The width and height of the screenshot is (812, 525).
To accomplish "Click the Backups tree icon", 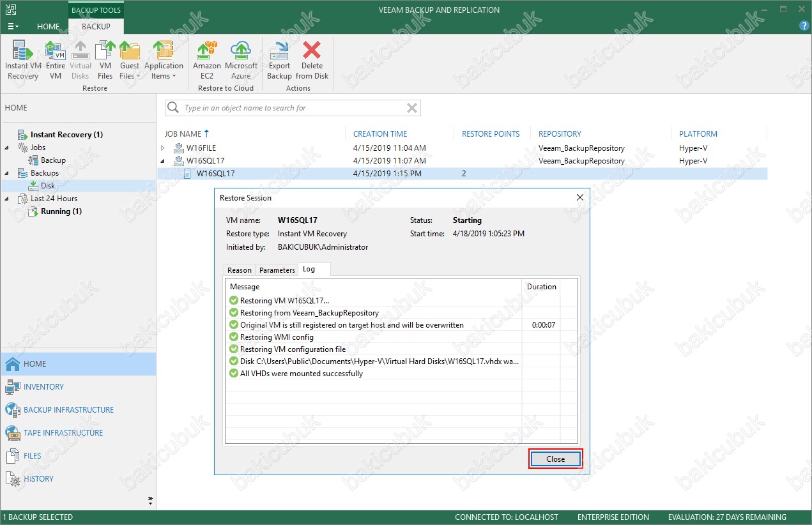I will click(23, 173).
